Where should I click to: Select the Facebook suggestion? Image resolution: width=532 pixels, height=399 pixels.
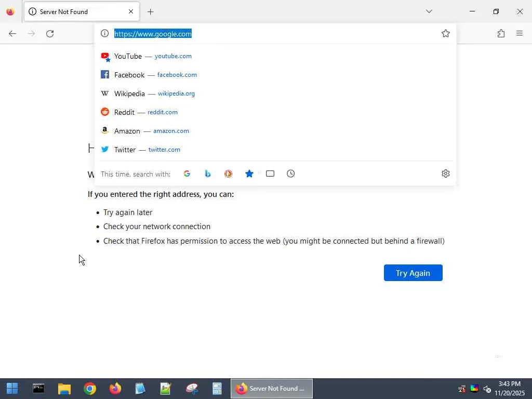coord(275,75)
